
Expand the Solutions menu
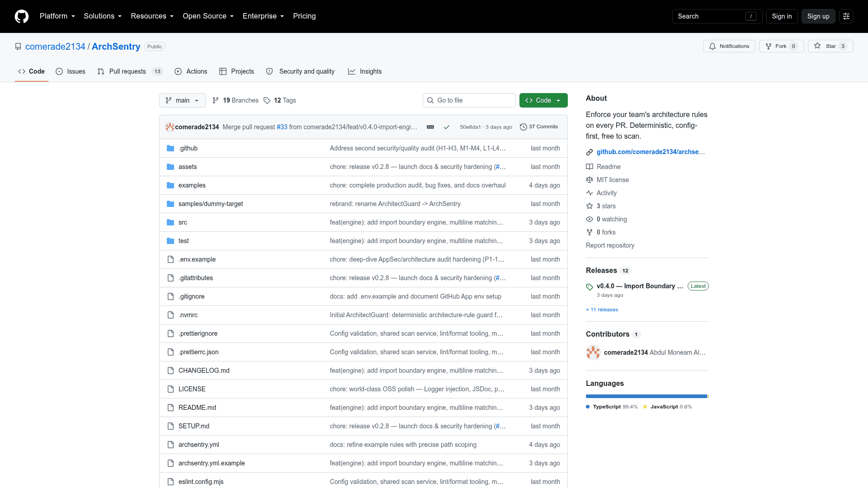click(103, 16)
